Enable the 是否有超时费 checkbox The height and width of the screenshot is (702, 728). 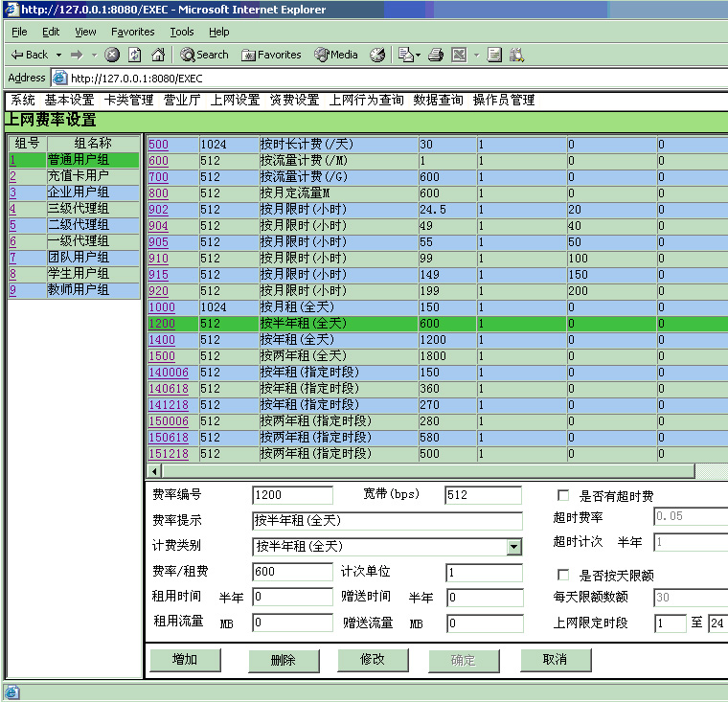563,496
